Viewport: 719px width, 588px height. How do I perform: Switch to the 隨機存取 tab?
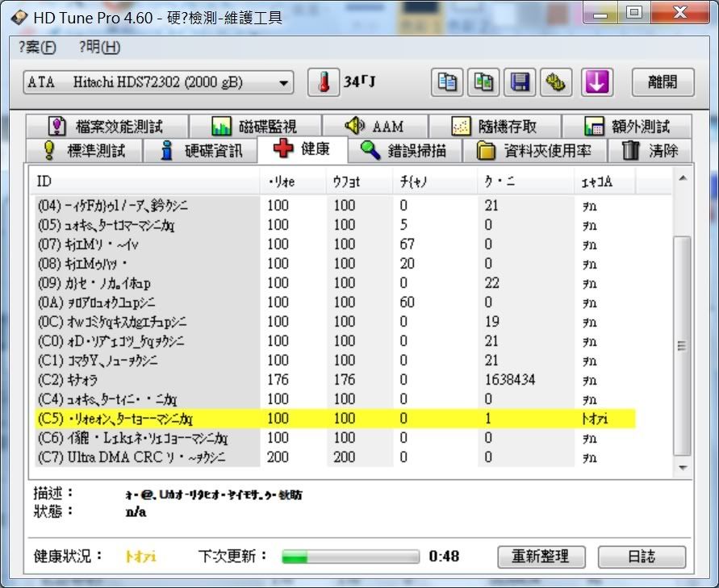[495, 126]
